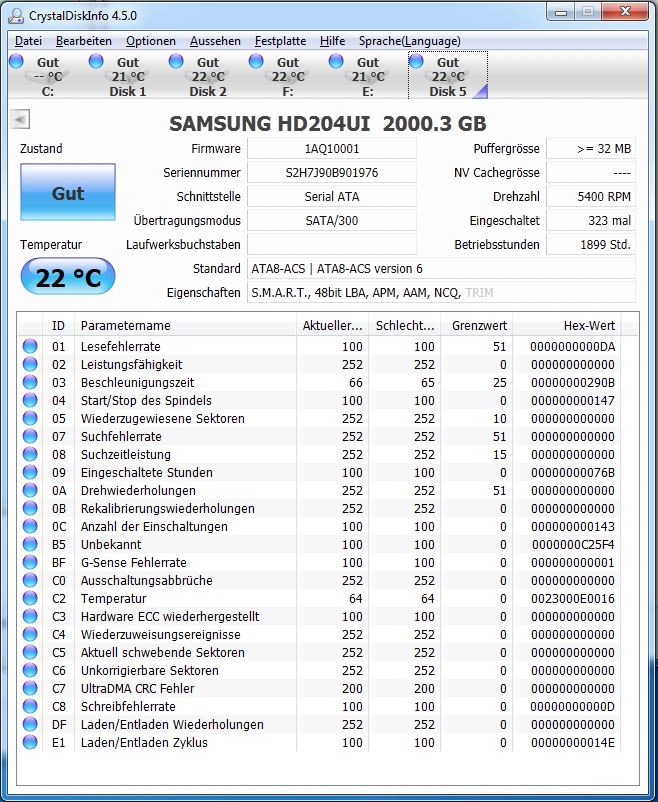Open the Sprache(Language) menu

click(x=409, y=41)
